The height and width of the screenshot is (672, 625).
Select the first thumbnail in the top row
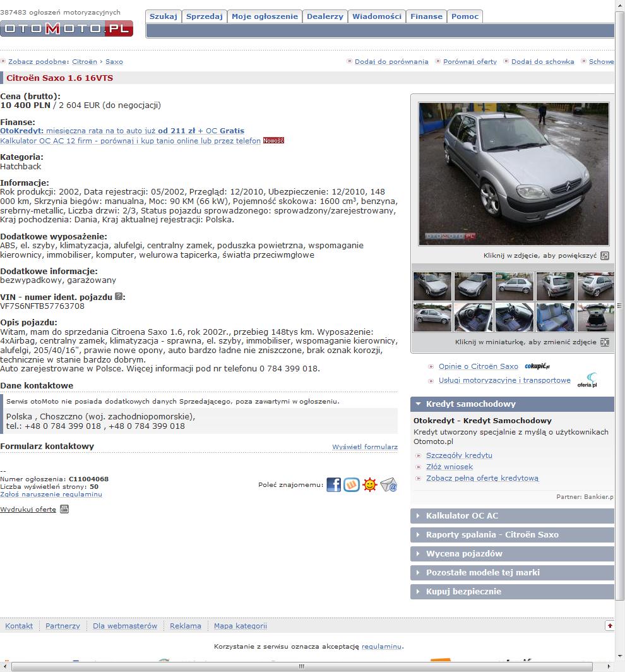click(x=432, y=286)
